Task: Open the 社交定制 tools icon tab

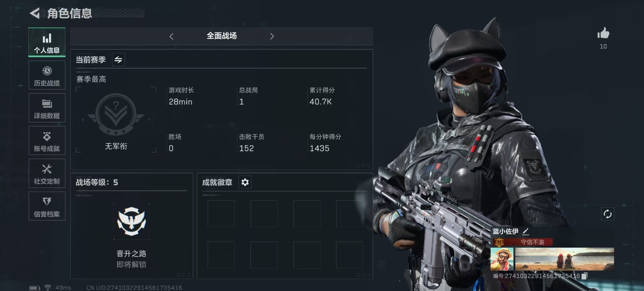Action: coord(47,174)
